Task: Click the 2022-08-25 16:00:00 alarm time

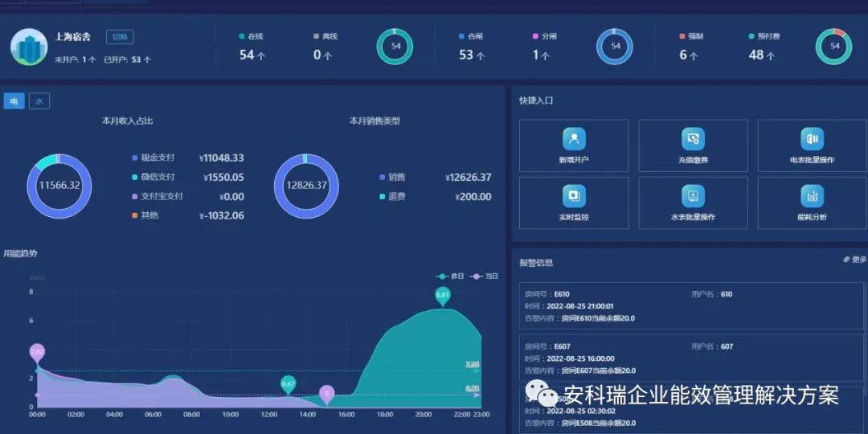Action: [x=581, y=358]
